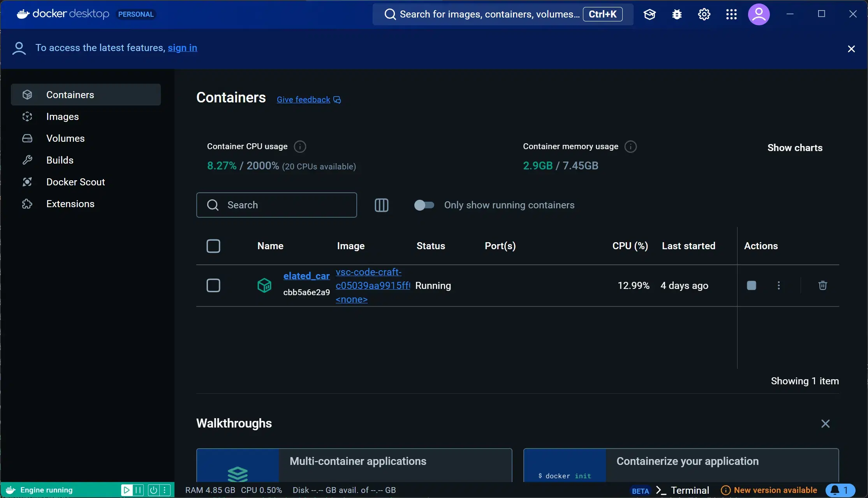
Task: Open Multi-container applications walkthrough card
Action: 354,465
